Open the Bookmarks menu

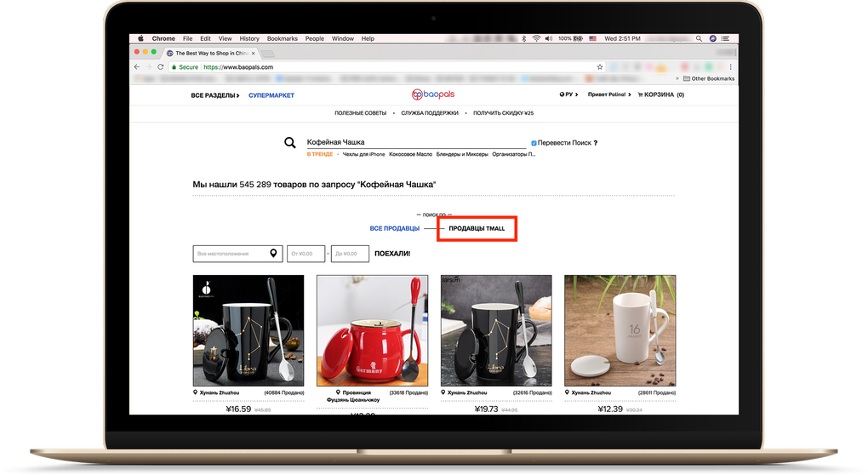[x=283, y=39]
